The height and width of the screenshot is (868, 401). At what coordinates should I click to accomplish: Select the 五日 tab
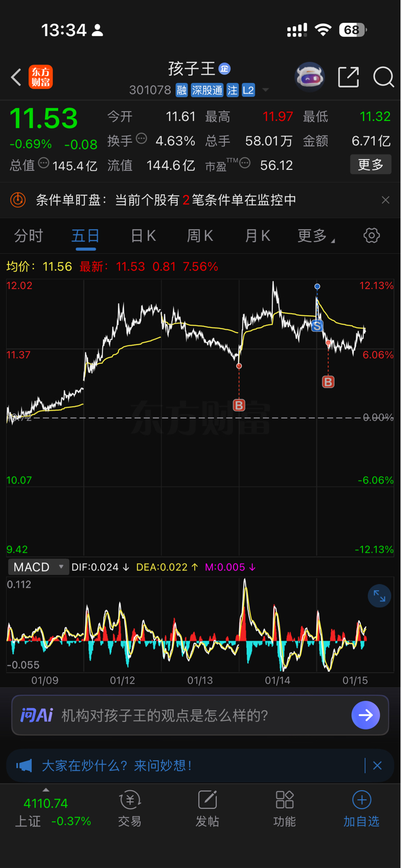pyautogui.click(x=86, y=236)
